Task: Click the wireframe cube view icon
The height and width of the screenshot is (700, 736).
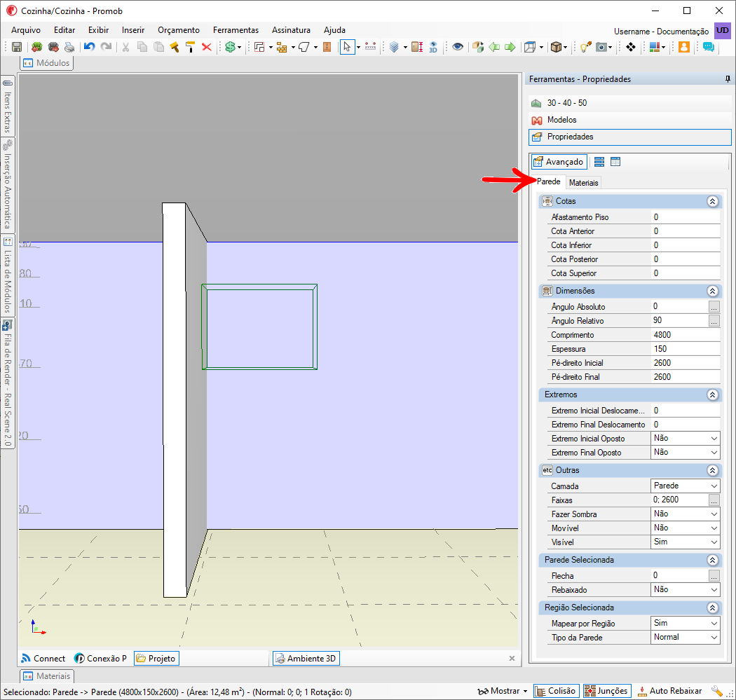Action: (530, 47)
